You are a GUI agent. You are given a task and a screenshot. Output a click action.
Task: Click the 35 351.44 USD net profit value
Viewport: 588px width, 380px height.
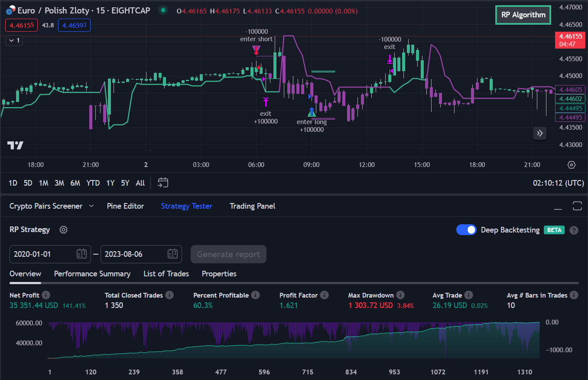pyautogui.click(x=34, y=305)
